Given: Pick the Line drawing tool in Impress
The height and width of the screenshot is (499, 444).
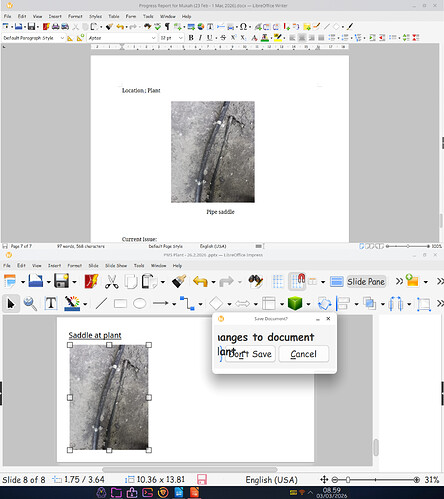Looking at the screenshot, I should [101, 304].
